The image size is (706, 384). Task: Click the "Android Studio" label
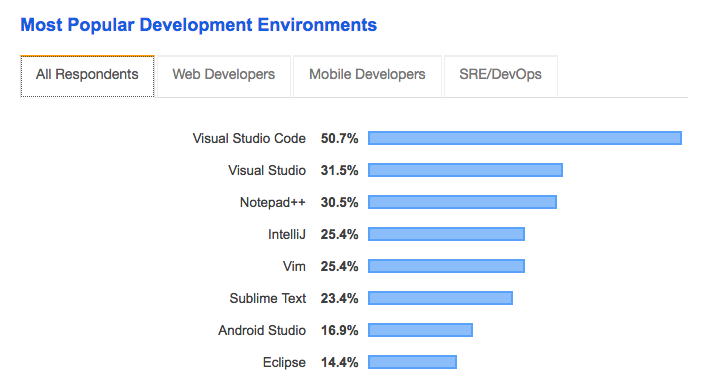262,330
